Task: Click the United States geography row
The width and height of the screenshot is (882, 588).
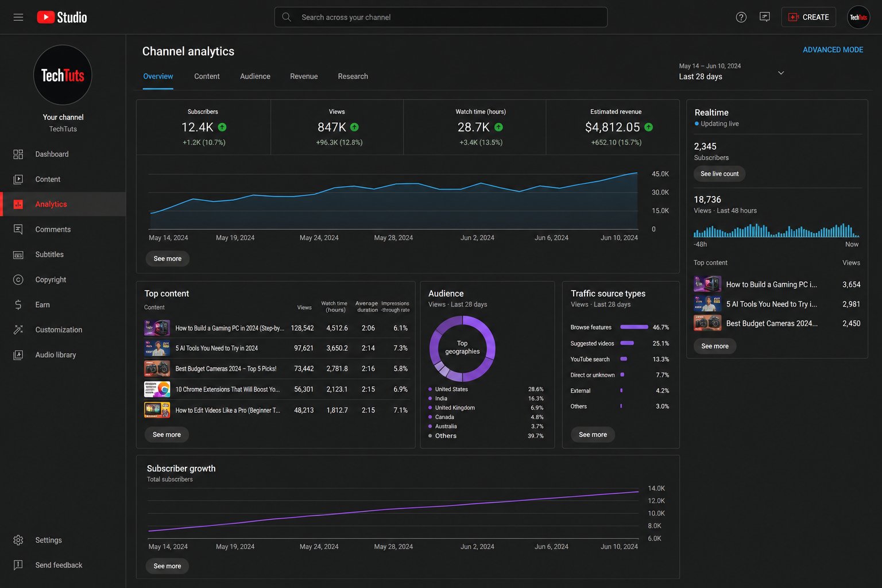Action: point(486,389)
